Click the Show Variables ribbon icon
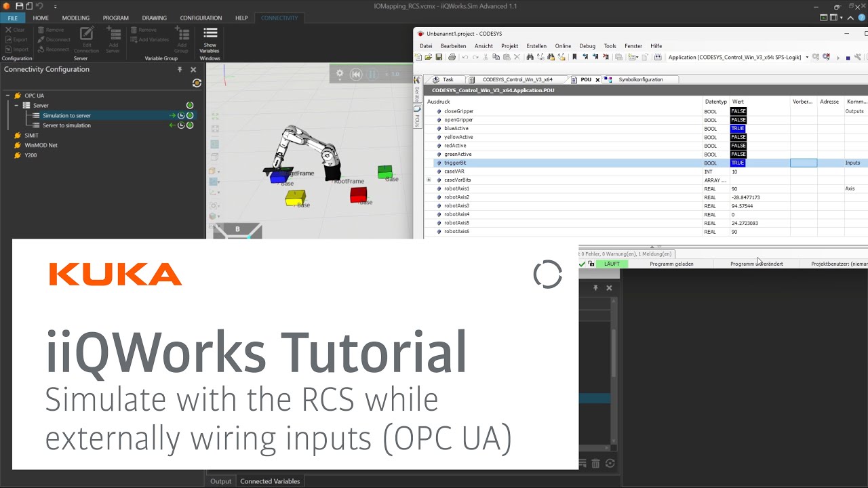The width and height of the screenshot is (868, 488). (210, 39)
